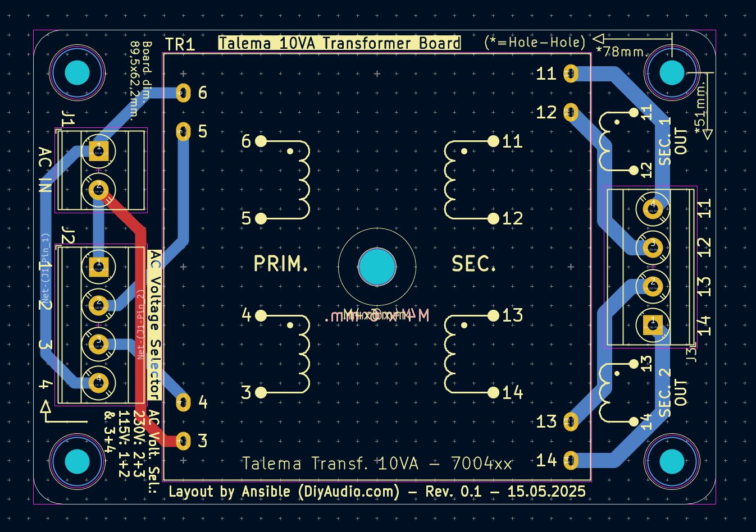Click the 'Net-(J1-Pin_2)' label on red trace

140,324
